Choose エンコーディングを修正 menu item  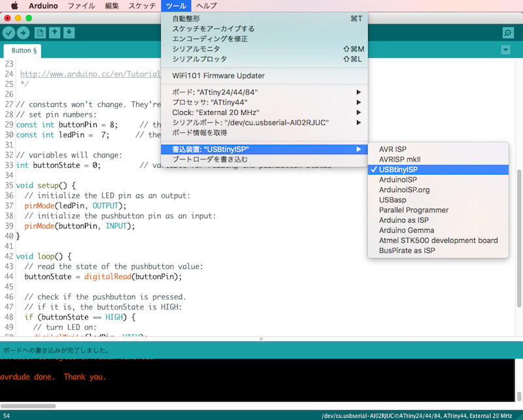(x=264, y=39)
